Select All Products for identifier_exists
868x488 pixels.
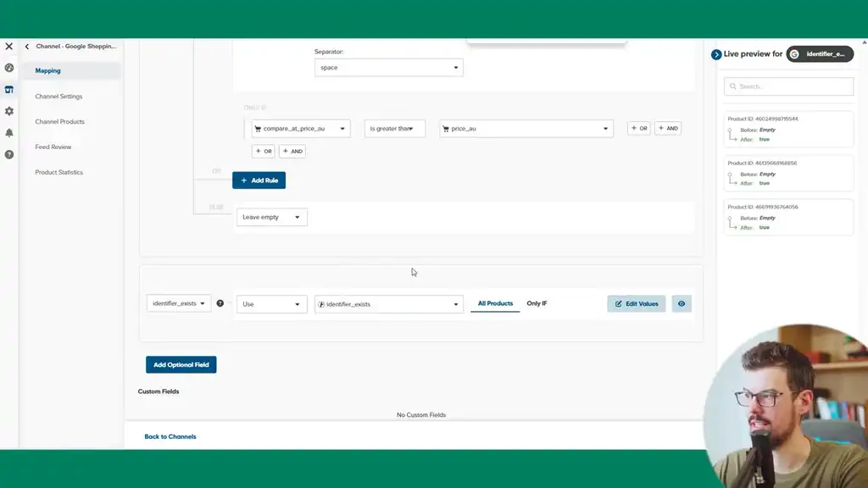pyautogui.click(x=495, y=303)
